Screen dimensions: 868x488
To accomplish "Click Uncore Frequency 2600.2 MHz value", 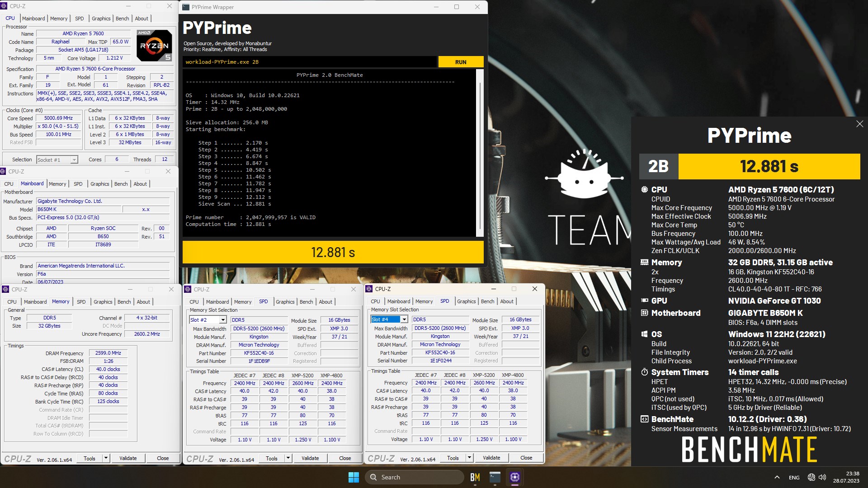I will (147, 334).
